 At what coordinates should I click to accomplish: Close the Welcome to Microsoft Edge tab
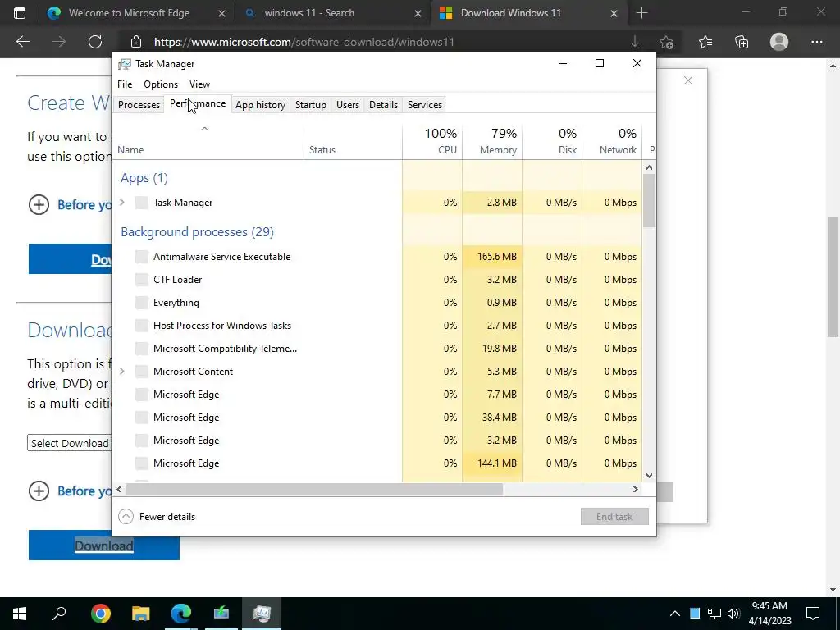(221, 13)
